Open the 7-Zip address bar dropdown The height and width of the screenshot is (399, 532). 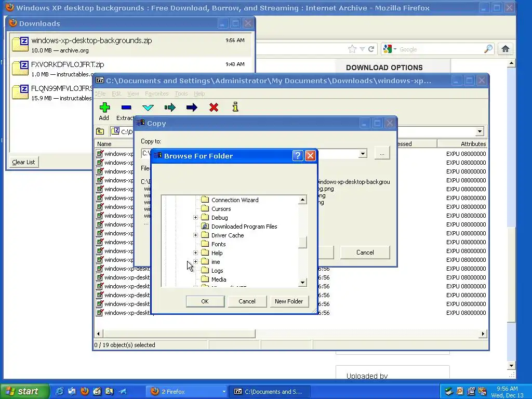point(480,131)
